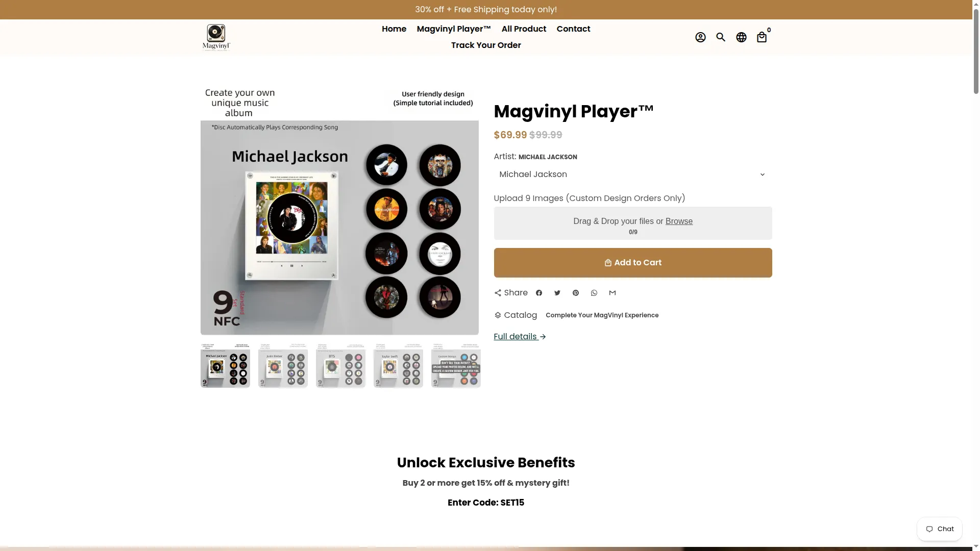This screenshot has width=980, height=551.
Task: Open the Chat widget
Action: tap(939, 529)
